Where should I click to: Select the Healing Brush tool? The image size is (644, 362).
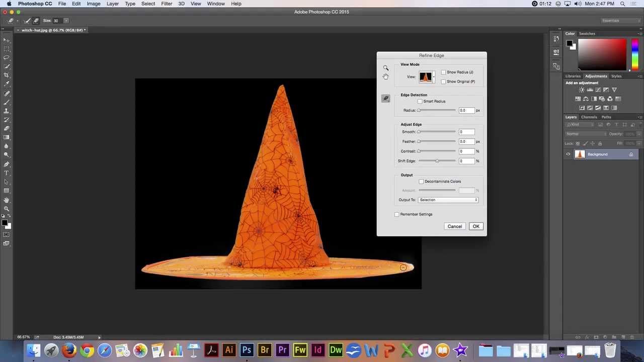(7, 94)
